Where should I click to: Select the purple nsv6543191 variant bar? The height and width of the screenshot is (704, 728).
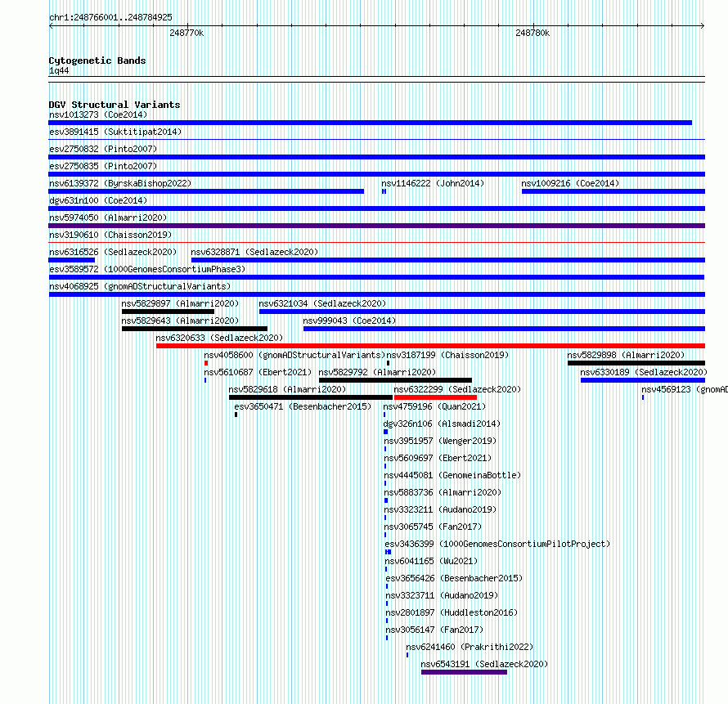464,672
